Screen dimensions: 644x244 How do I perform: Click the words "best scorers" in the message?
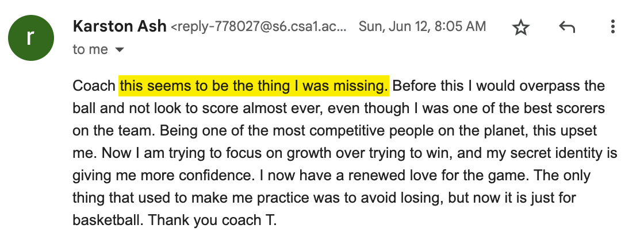click(x=570, y=109)
